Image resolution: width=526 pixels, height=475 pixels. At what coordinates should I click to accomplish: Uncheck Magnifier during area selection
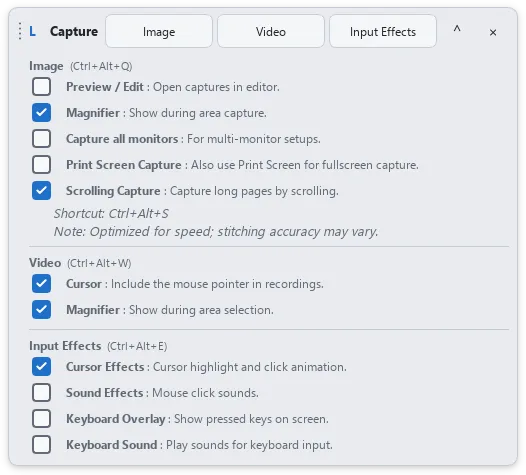click(42, 309)
